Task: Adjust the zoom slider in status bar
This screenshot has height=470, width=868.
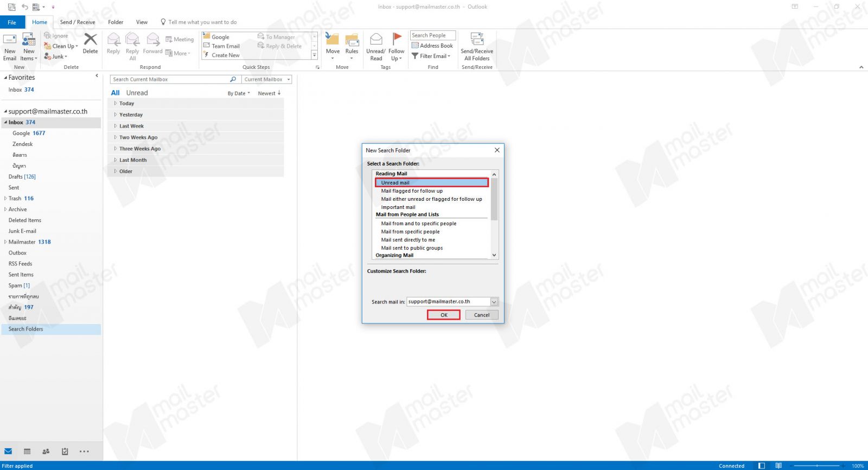Action: tap(817, 466)
